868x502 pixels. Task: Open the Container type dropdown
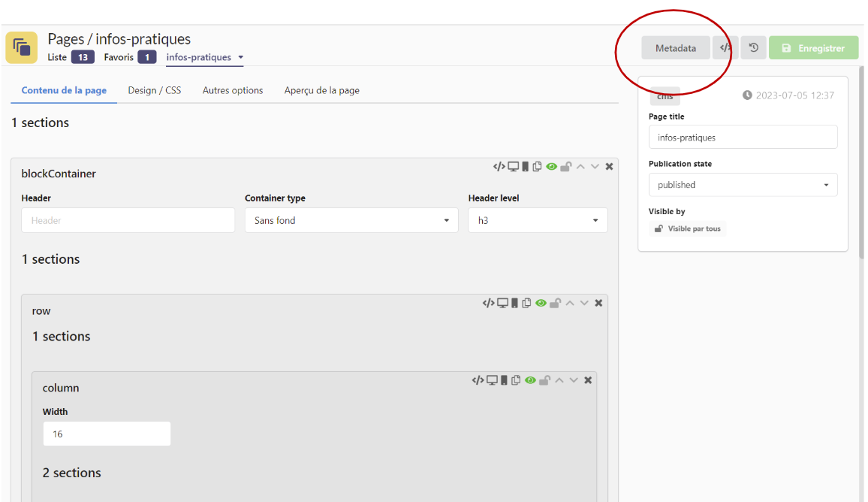tap(351, 221)
